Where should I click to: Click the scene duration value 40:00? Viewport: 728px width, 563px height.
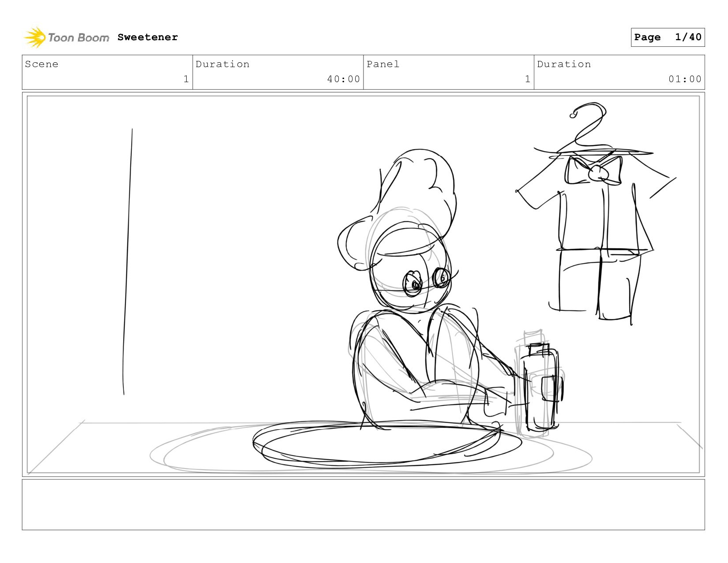344,79
